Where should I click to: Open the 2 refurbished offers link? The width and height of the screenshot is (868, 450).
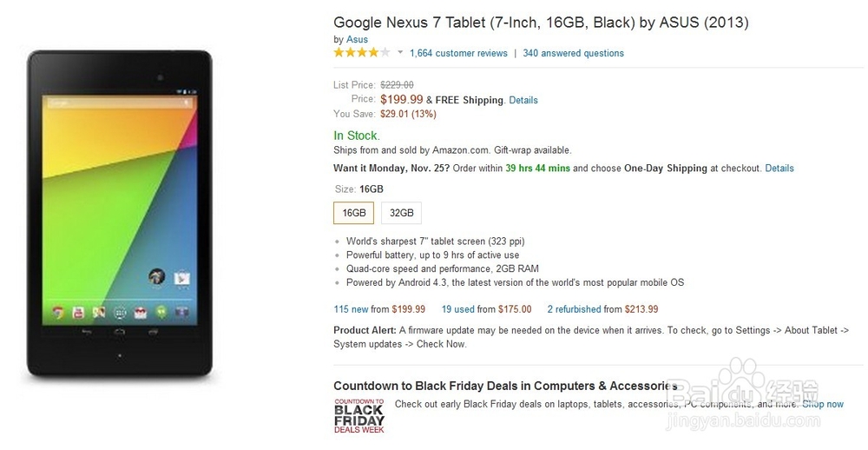(x=574, y=308)
